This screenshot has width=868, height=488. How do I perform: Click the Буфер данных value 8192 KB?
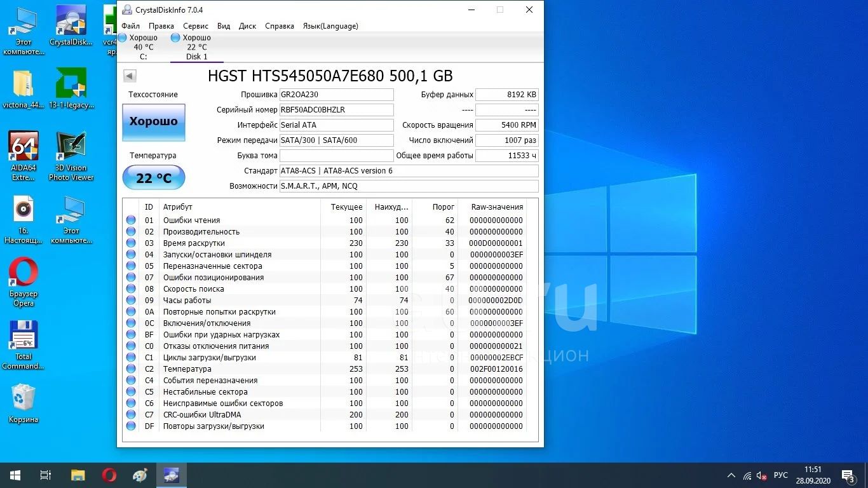click(x=507, y=95)
